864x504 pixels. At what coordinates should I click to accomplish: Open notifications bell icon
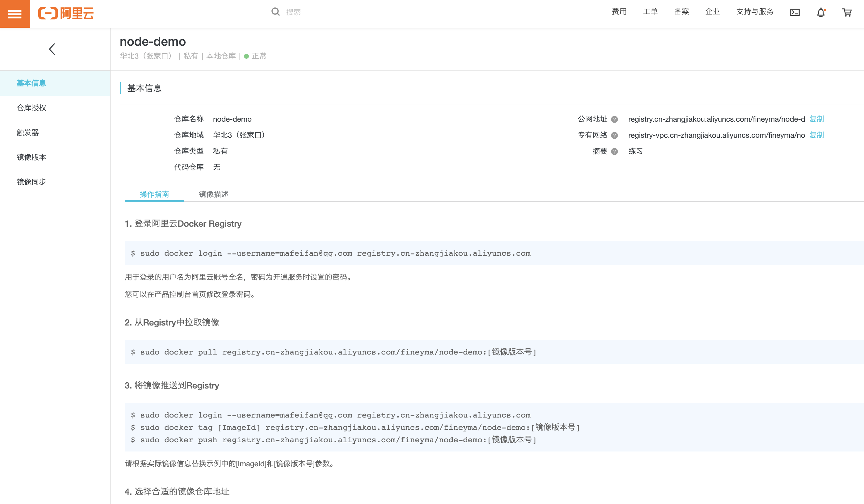(821, 13)
